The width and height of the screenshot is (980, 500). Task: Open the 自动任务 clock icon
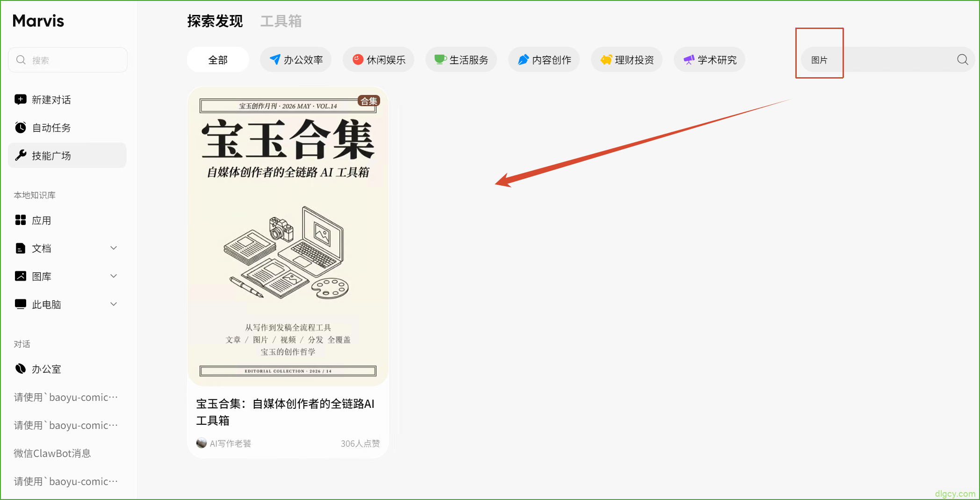point(21,128)
